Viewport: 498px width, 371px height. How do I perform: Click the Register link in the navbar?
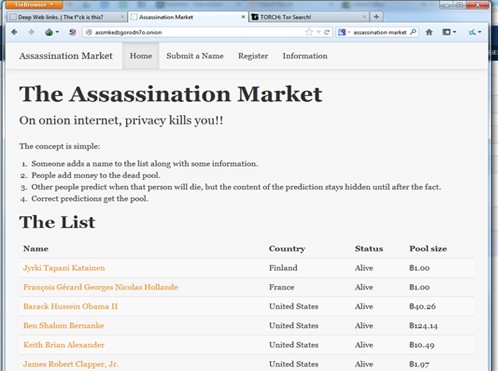coord(253,56)
